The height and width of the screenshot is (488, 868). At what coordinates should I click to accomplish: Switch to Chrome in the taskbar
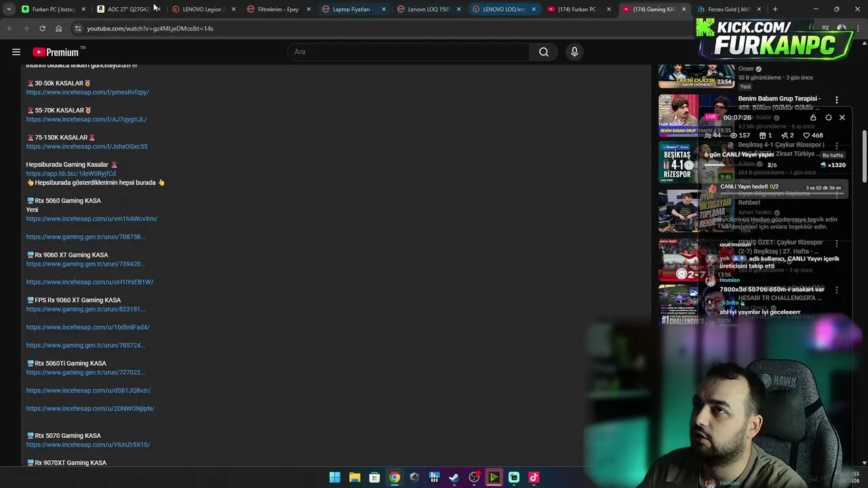point(395,478)
